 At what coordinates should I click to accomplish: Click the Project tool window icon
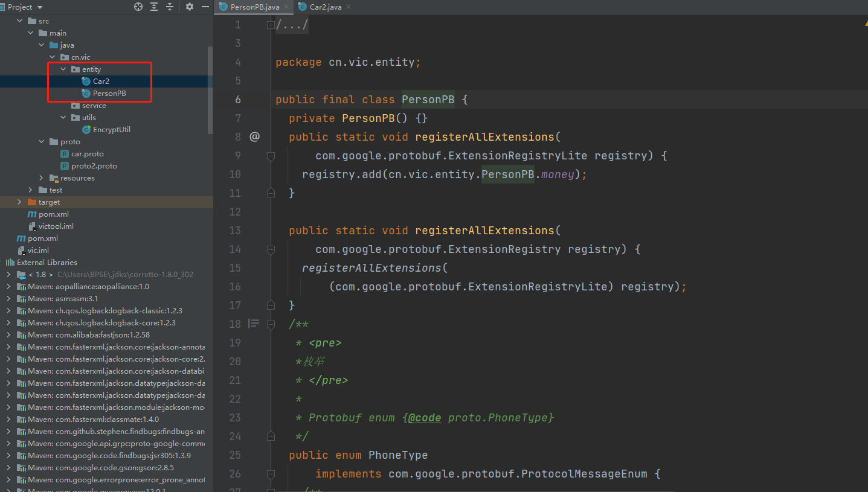[3, 7]
